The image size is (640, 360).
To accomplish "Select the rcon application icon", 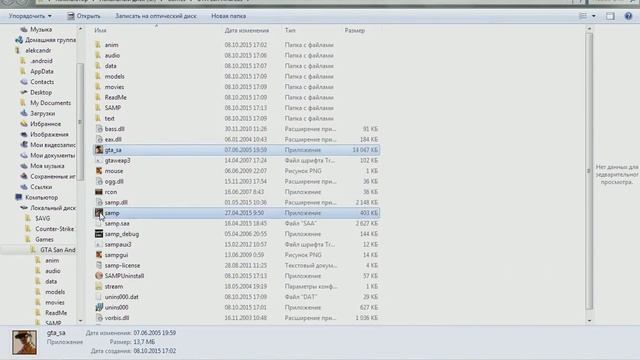I will coord(98,192).
